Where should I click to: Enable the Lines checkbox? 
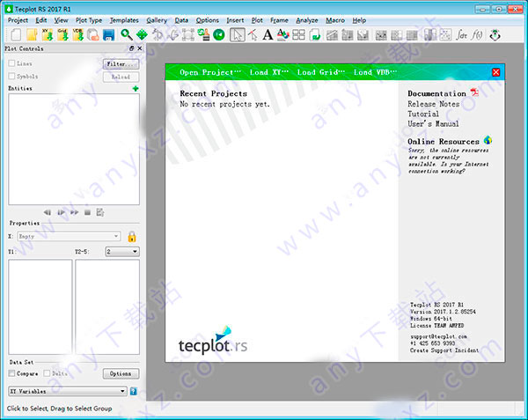(x=11, y=63)
